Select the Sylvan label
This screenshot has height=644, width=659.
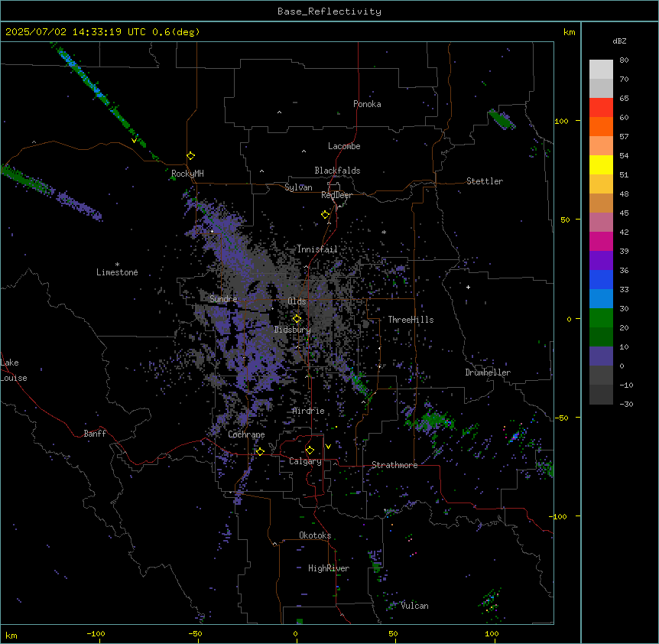[298, 187]
